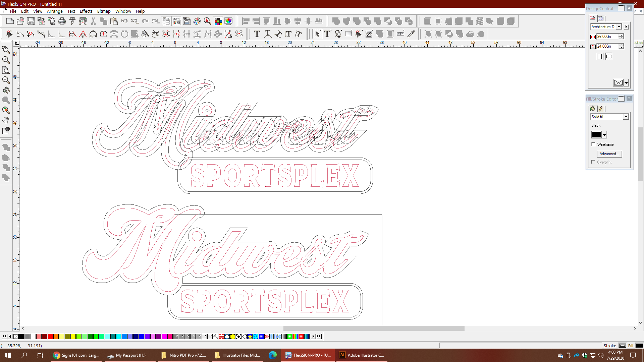644x362 pixels.
Task: Click the page background crossed-box button
Action: tap(618, 83)
